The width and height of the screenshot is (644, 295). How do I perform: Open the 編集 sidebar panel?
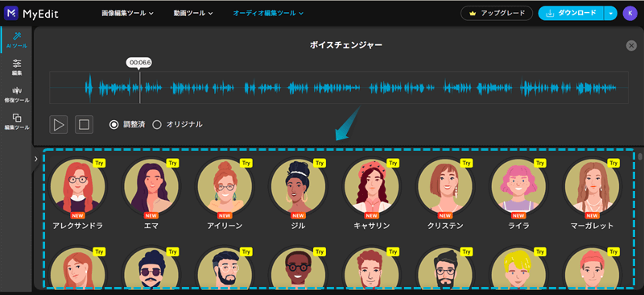(x=17, y=68)
